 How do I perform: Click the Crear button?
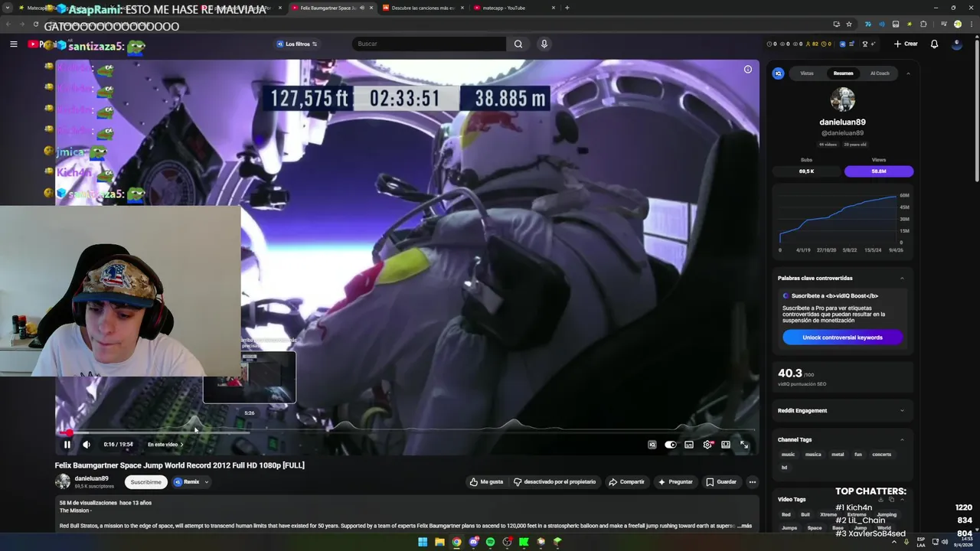[x=906, y=44]
